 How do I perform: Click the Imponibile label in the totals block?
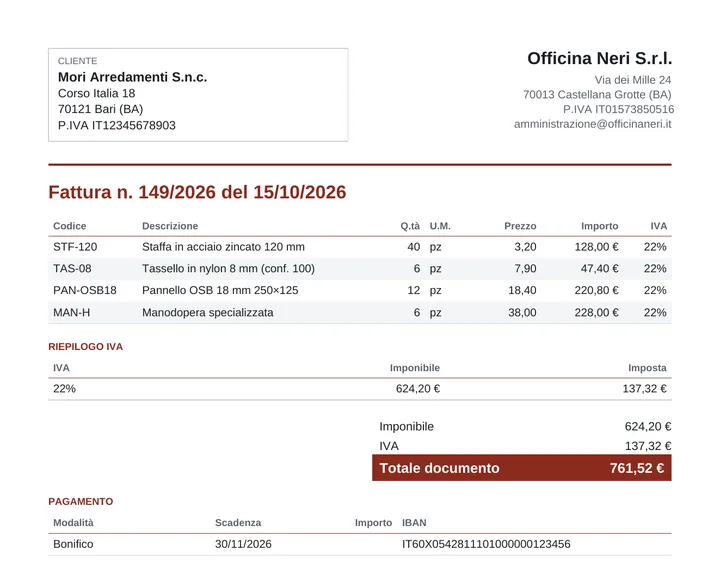406,427
